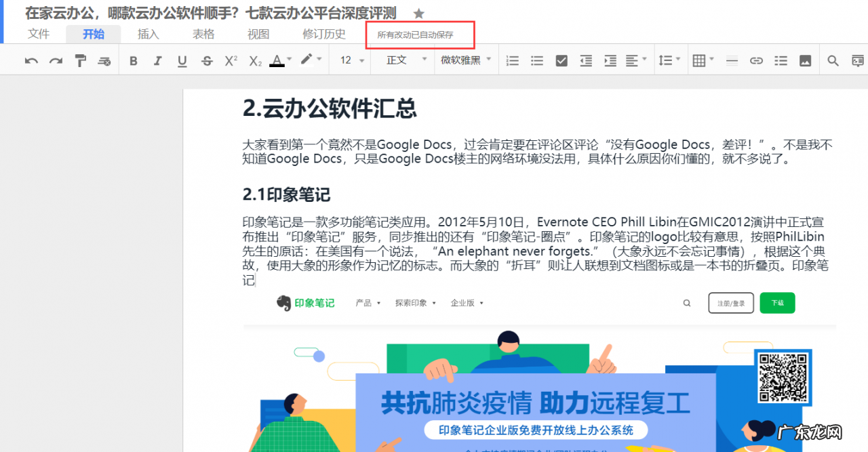Open the 微软雅黑 font dropdown
868x452 pixels.
coord(465,60)
